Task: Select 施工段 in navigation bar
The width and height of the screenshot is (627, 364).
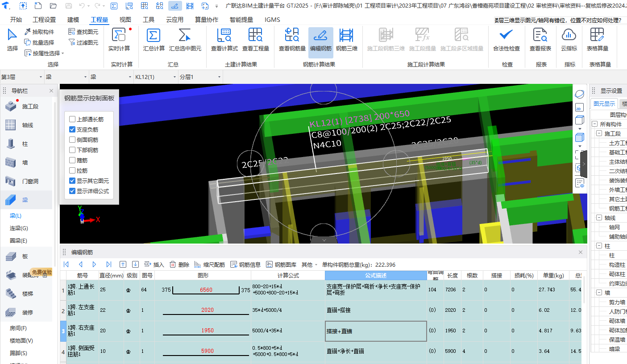Action: pyautogui.click(x=26, y=107)
